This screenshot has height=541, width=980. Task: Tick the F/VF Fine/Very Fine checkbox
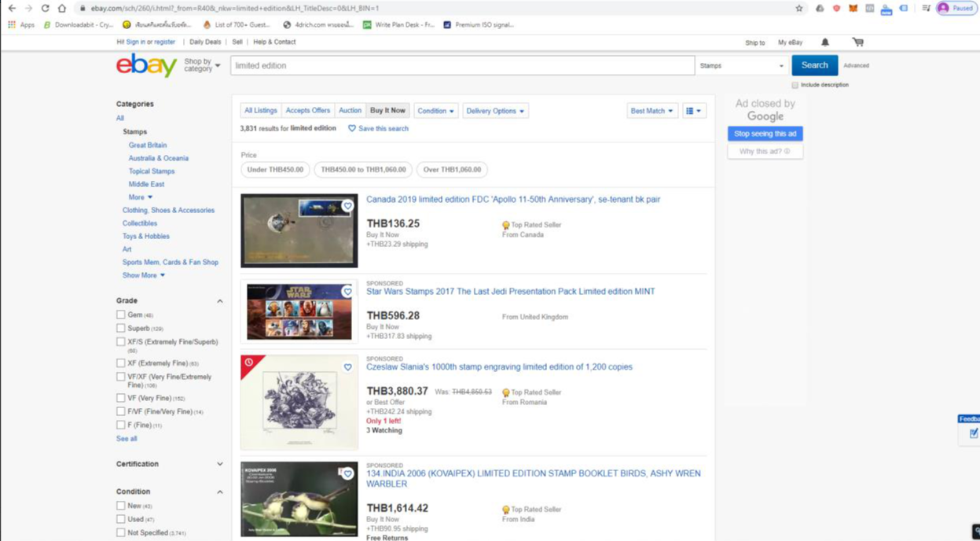coord(121,411)
